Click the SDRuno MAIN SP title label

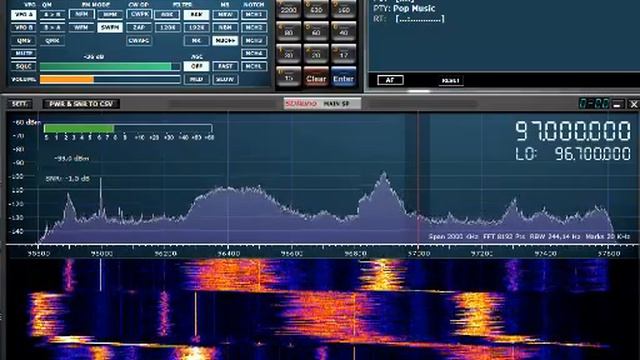(x=322, y=104)
